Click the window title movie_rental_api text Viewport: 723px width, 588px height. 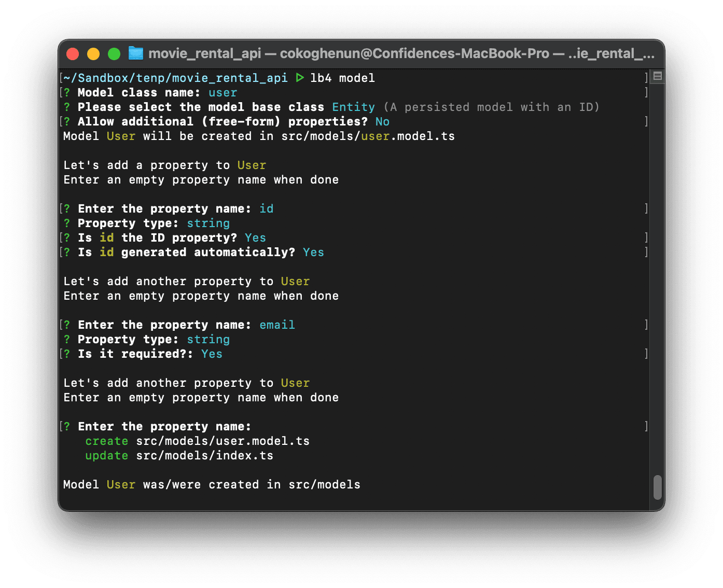(204, 54)
